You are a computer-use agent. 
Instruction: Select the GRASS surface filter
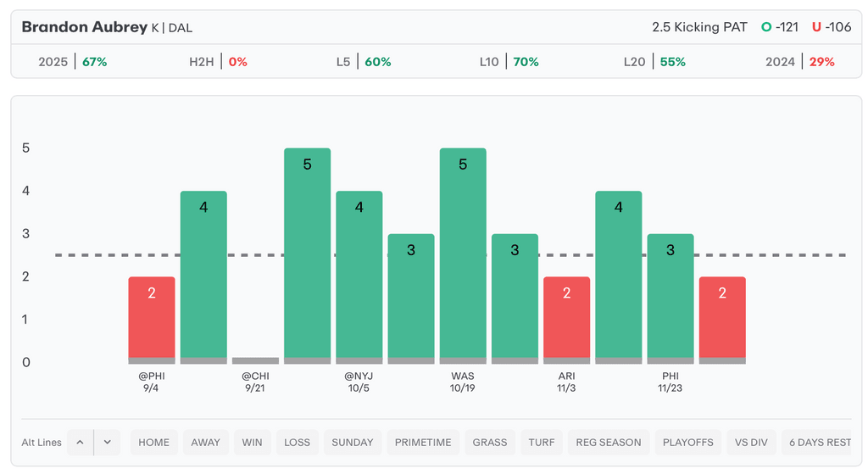tap(490, 442)
